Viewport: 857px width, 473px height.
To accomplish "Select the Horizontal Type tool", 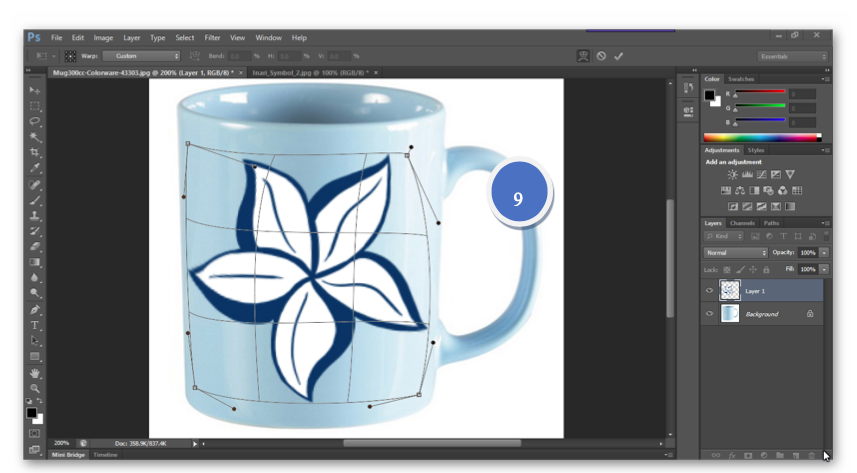I will (35, 325).
